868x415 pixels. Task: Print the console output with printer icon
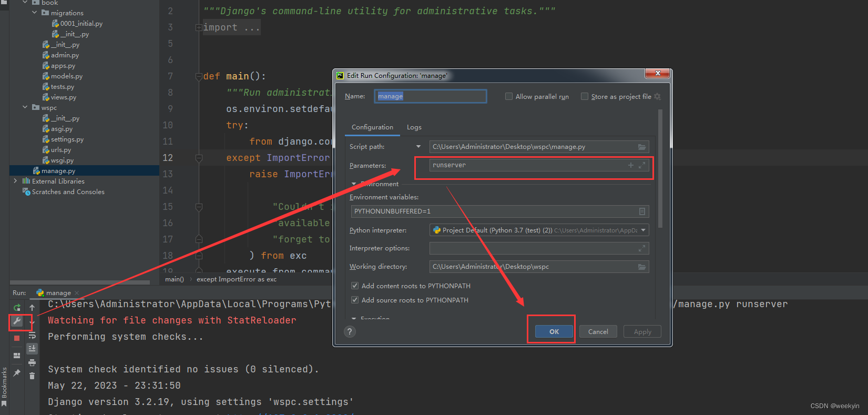(32, 362)
